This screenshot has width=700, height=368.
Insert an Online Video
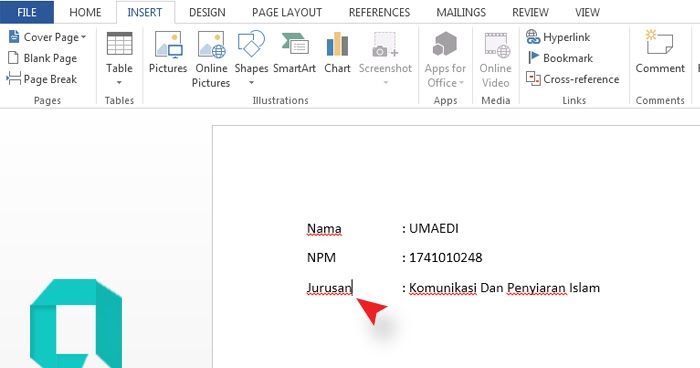[x=496, y=59]
